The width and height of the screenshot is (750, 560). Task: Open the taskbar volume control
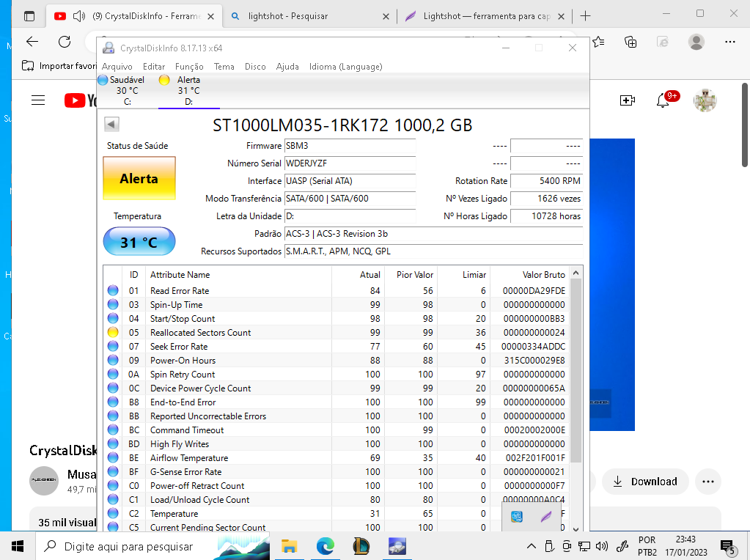[x=602, y=546]
